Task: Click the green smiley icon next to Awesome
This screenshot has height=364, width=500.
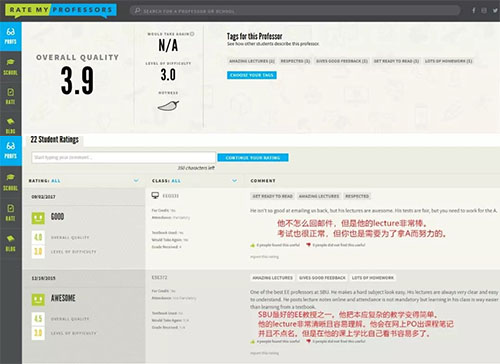Action: pos(38,299)
